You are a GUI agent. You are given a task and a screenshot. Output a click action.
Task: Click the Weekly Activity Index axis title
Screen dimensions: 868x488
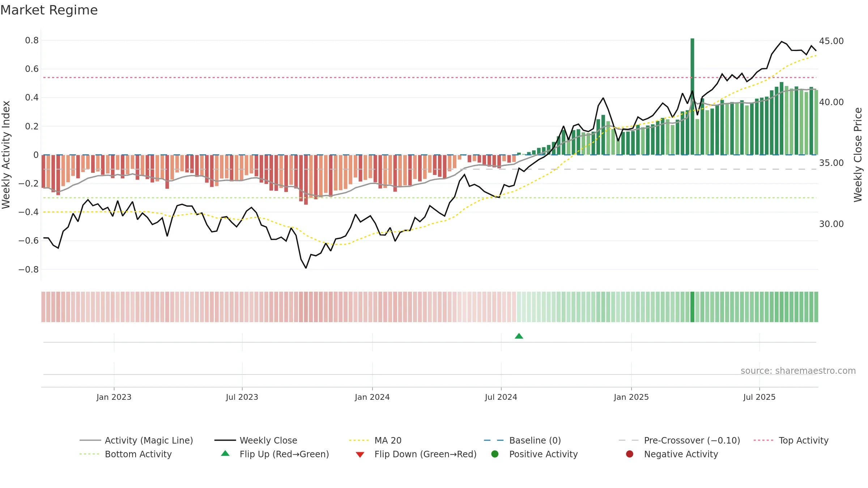[x=6, y=155]
